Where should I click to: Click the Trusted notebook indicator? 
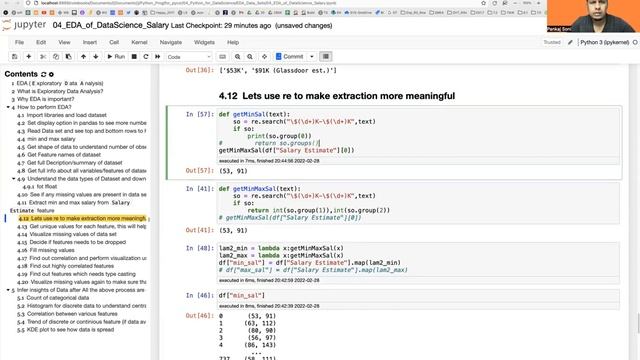tap(552, 42)
